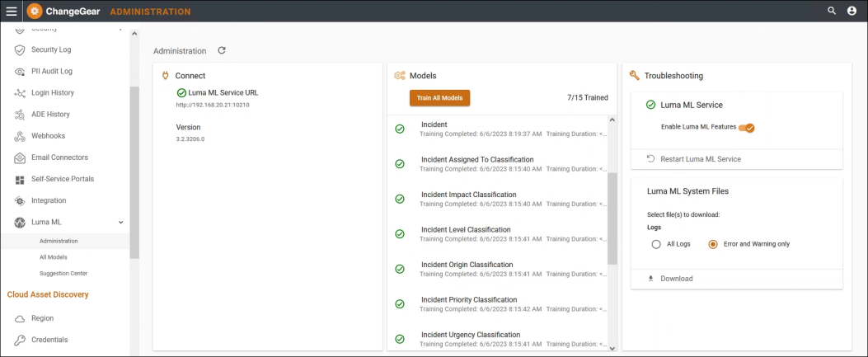Click the Luma ML Service green check icon
This screenshot has width=868, height=357.
click(x=651, y=105)
